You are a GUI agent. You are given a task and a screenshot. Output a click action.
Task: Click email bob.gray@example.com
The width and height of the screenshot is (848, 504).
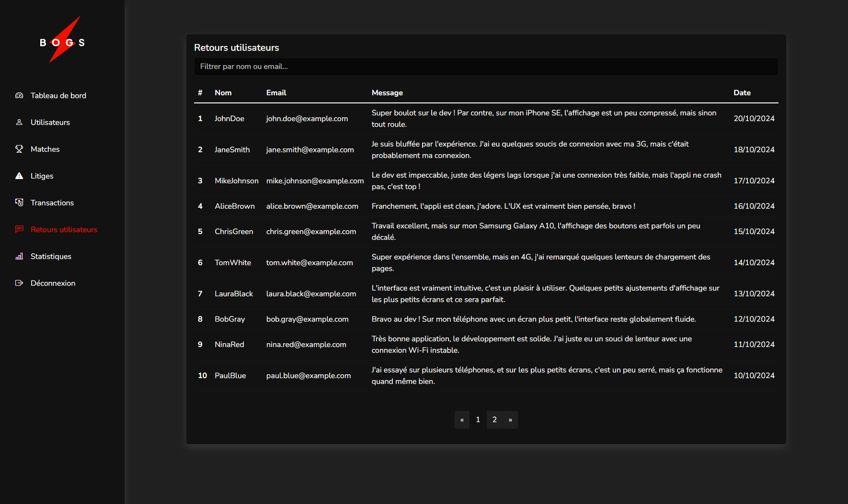tap(308, 319)
